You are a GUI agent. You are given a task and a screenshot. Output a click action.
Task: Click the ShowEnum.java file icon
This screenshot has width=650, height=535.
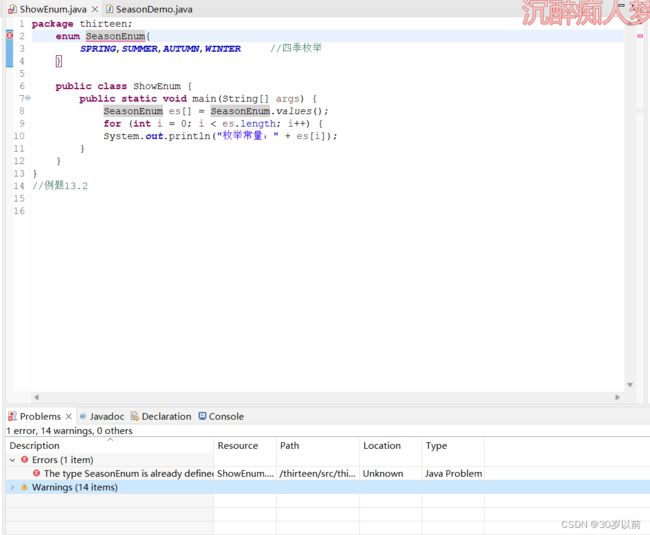tap(12, 9)
